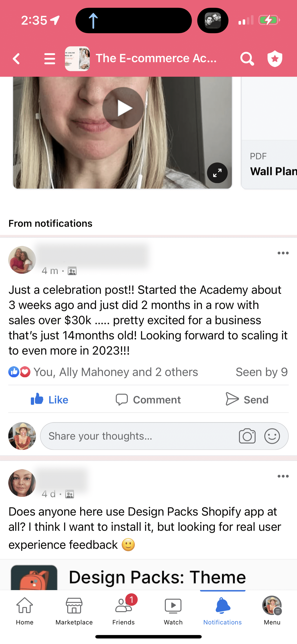Screen dimensions: 297x644
Task: Tap the admin shield star icon
Action: click(275, 59)
